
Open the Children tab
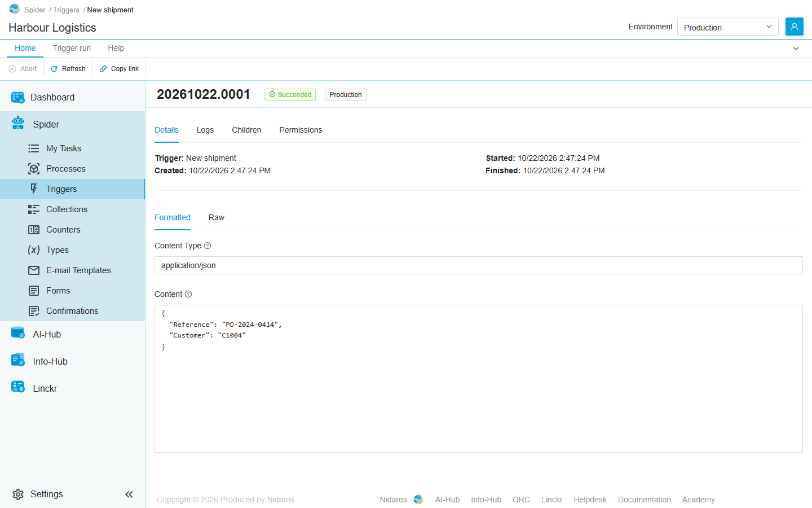click(x=246, y=130)
